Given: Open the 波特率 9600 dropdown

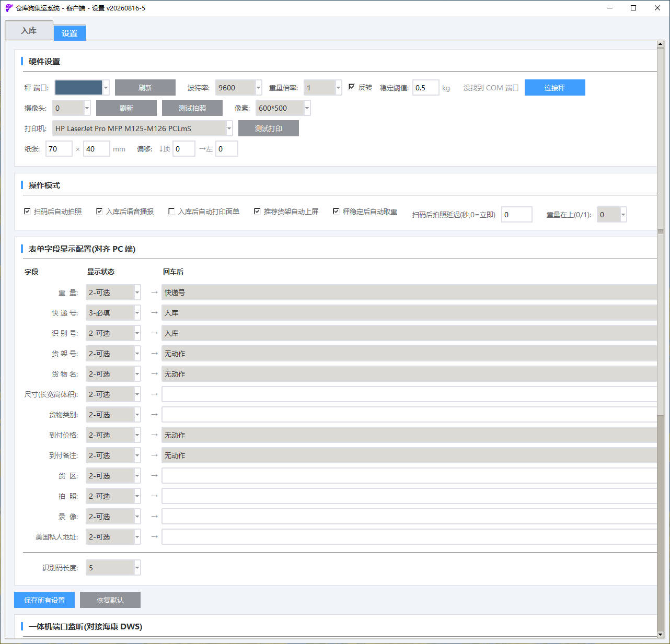Looking at the screenshot, I should (x=239, y=88).
